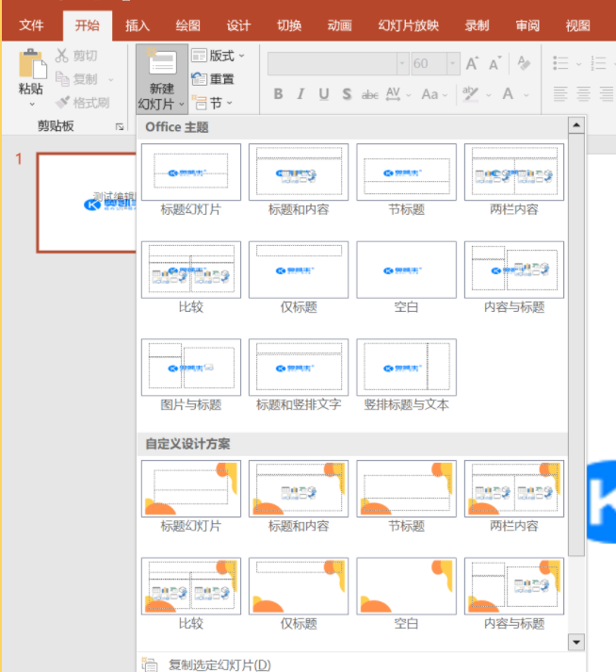Viewport: 616px width, 672px height.
Task: Open the font size dropdown arrow
Action: coord(453,63)
